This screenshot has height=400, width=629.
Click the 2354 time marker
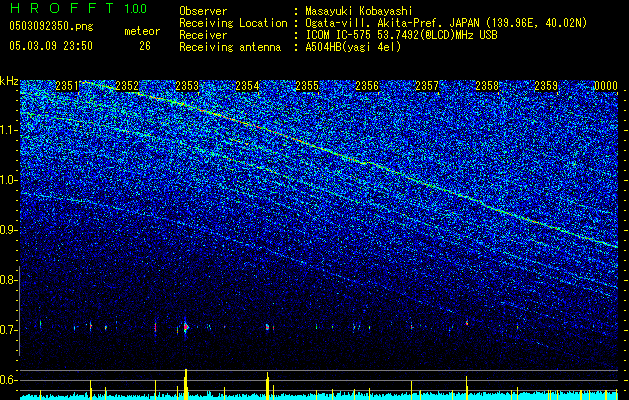click(x=247, y=86)
